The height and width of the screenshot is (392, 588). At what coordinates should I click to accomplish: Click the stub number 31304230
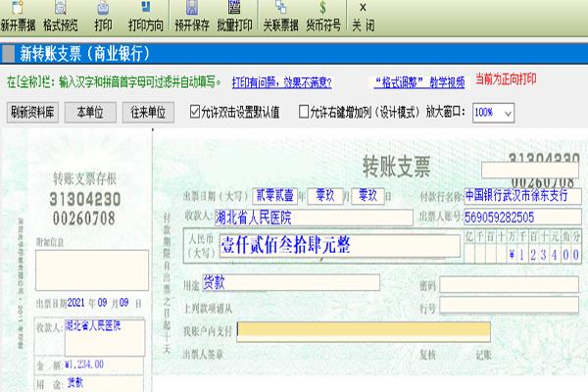84,199
